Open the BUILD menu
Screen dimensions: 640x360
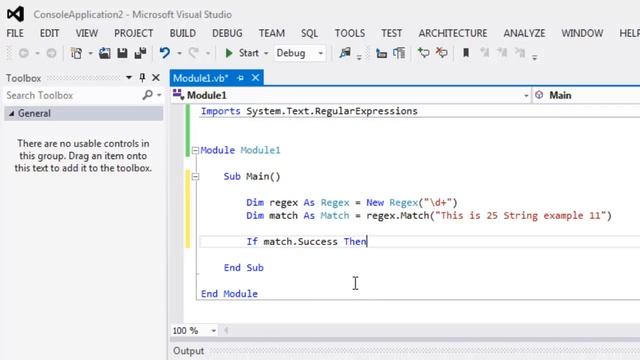tap(183, 33)
